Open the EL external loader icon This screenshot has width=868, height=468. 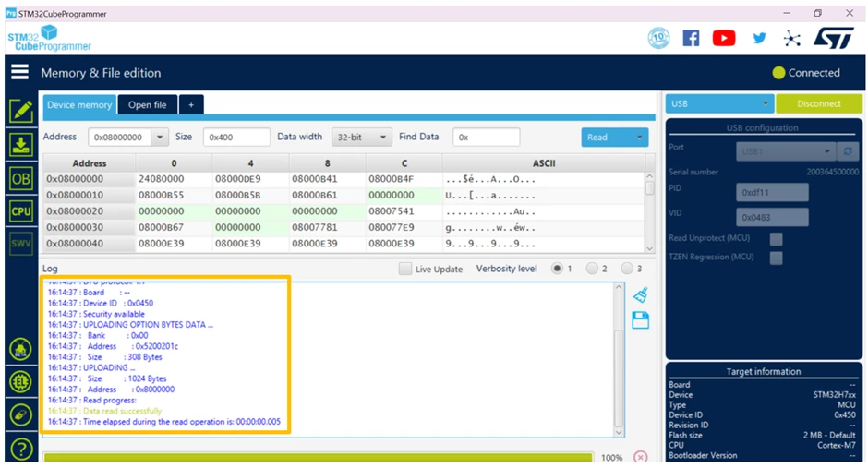pos(21,382)
